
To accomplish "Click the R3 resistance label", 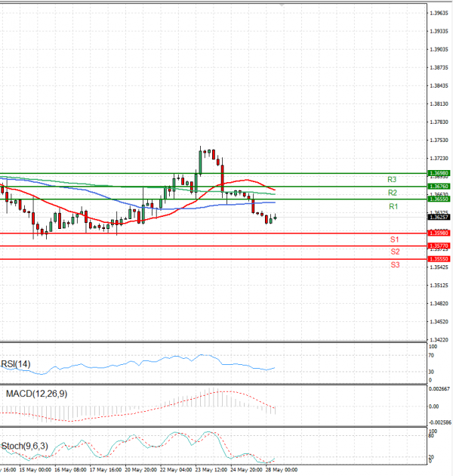I will pos(392,179).
